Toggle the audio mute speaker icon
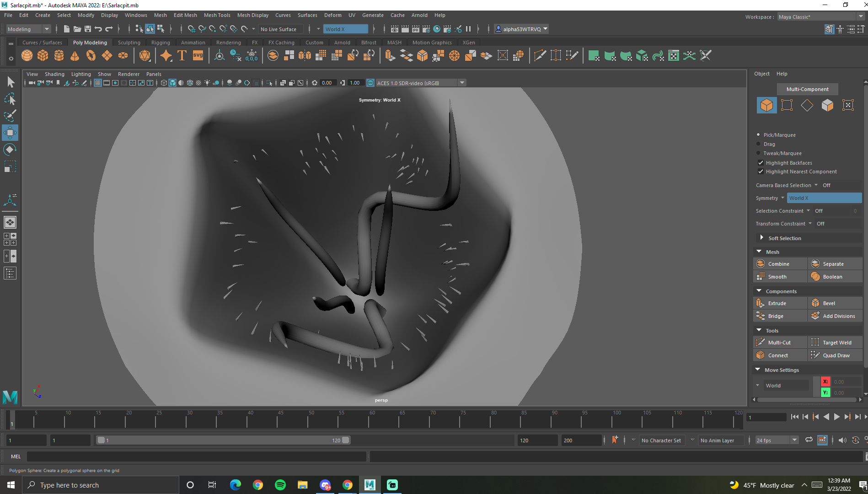This screenshot has width=868, height=494. pos(842,440)
